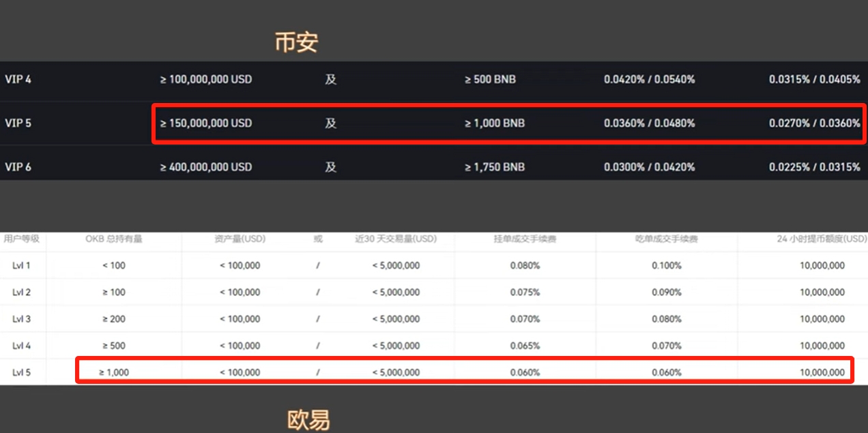Select the "VIP 4" row label
Viewport: 868px width, 433px height.
[x=18, y=79]
